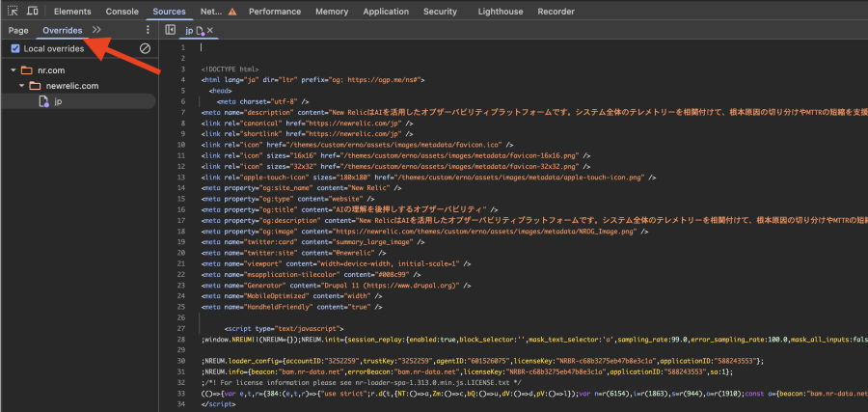Open the Elements panel tab
This screenshot has height=412, width=868.
click(72, 12)
